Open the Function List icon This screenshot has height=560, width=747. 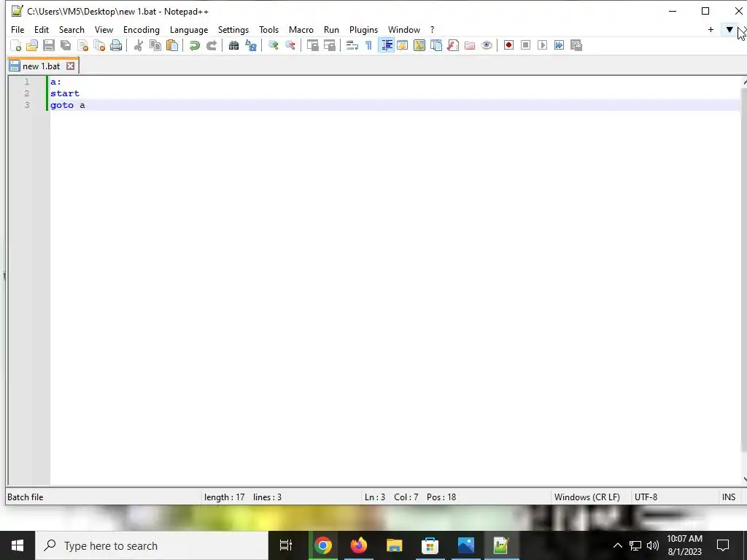pos(452,45)
